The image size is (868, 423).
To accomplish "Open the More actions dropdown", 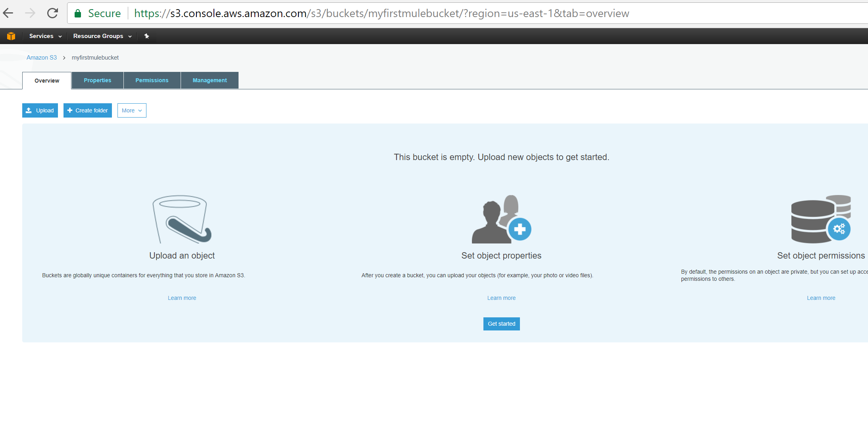I will 132,110.
